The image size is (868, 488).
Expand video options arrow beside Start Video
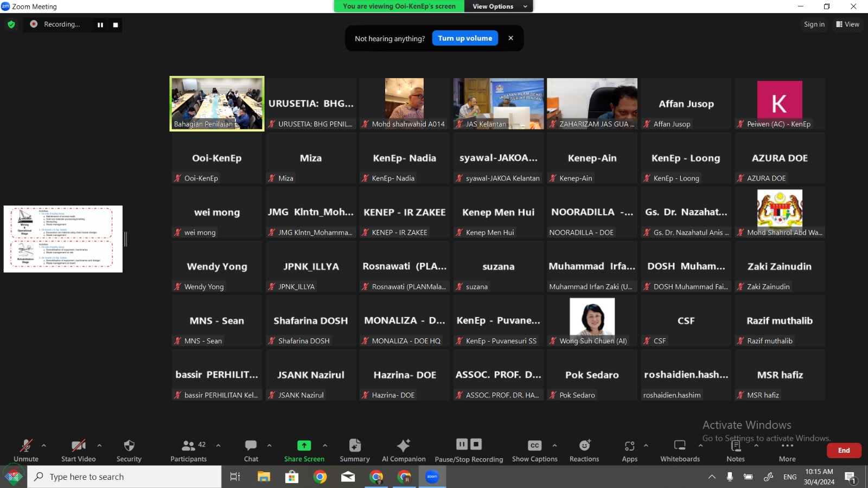point(99,445)
